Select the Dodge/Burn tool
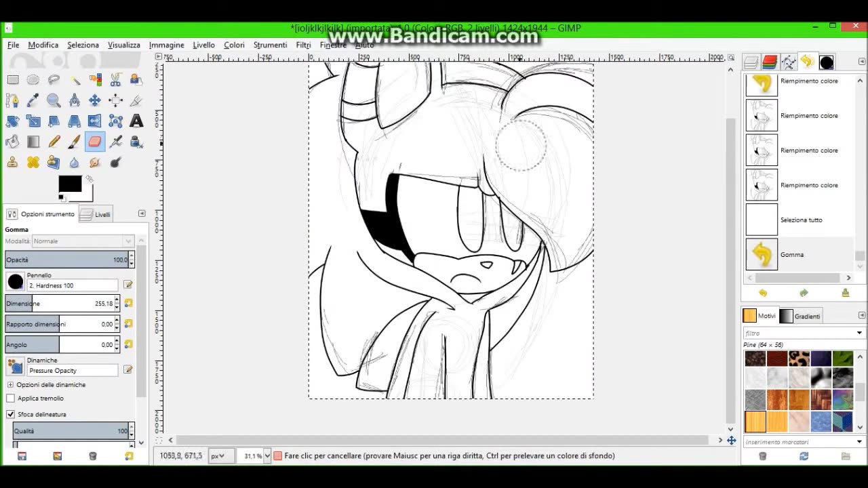The width and height of the screenshot is (868, 488). tap(115, 163)
